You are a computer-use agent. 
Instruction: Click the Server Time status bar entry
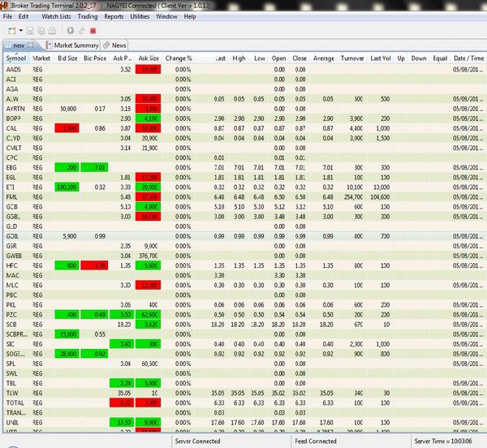pyautogui.click(x=443, y=441)
